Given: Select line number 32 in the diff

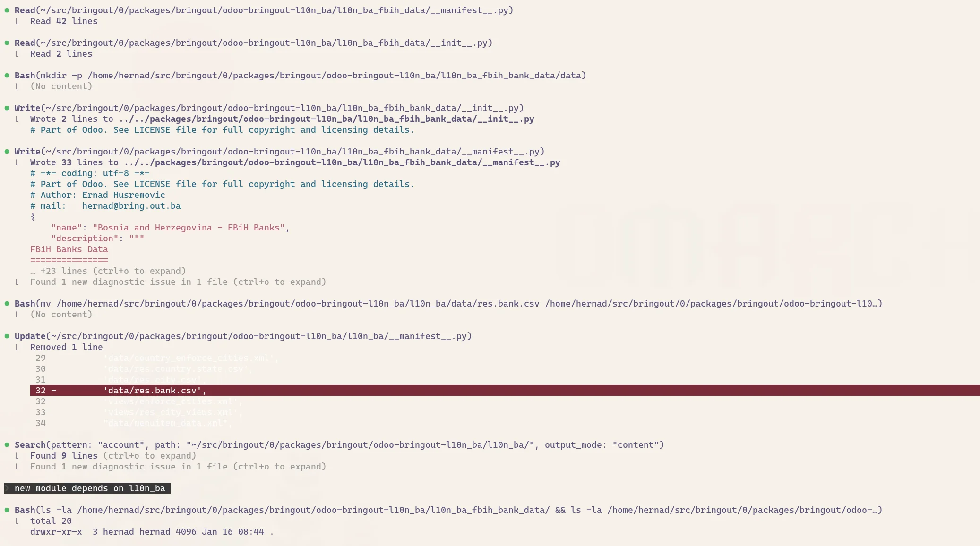Looking at the screenshot, I should 40,391.
